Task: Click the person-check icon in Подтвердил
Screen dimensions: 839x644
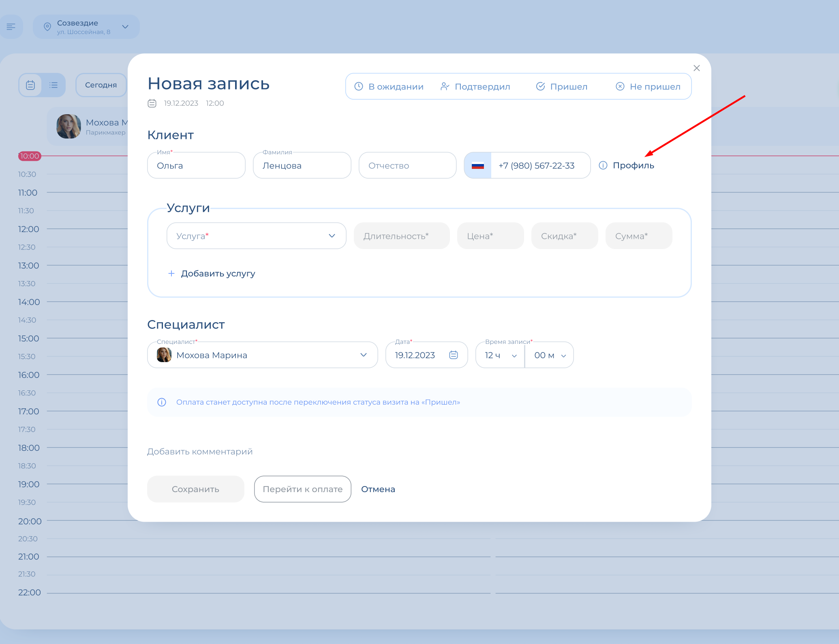Action: click(445, 86)
